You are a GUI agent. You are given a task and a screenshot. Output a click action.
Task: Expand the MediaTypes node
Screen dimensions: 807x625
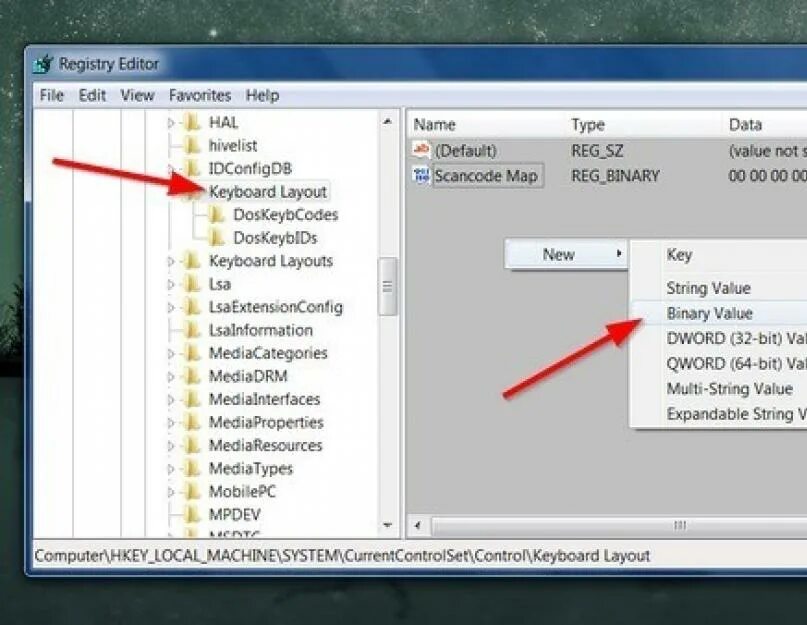coord(171,469)
